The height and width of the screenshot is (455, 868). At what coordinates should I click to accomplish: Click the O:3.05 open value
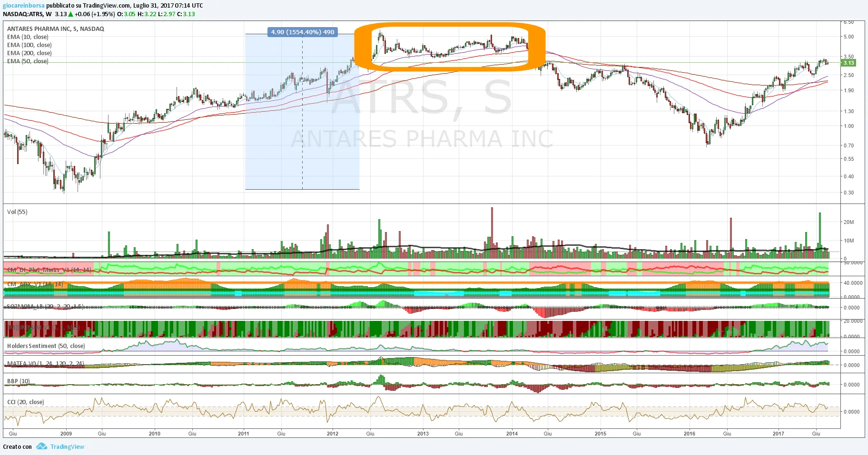tap(126, 14)
